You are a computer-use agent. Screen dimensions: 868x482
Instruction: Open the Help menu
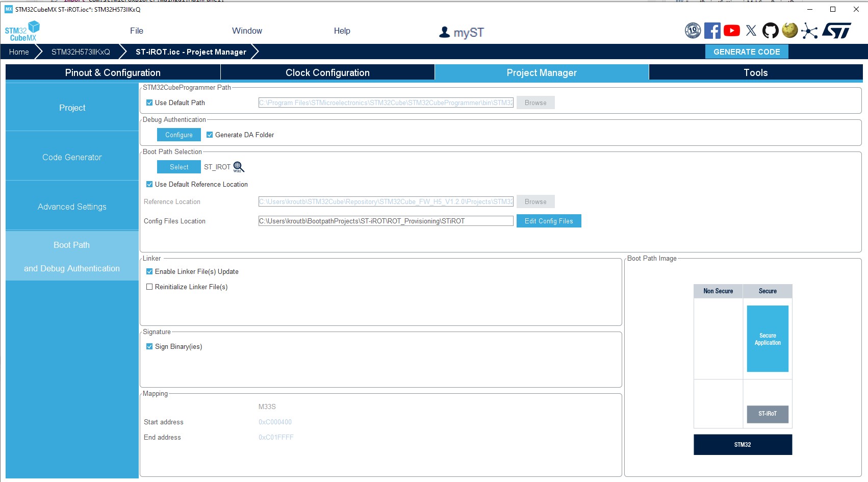click(342, 31)
